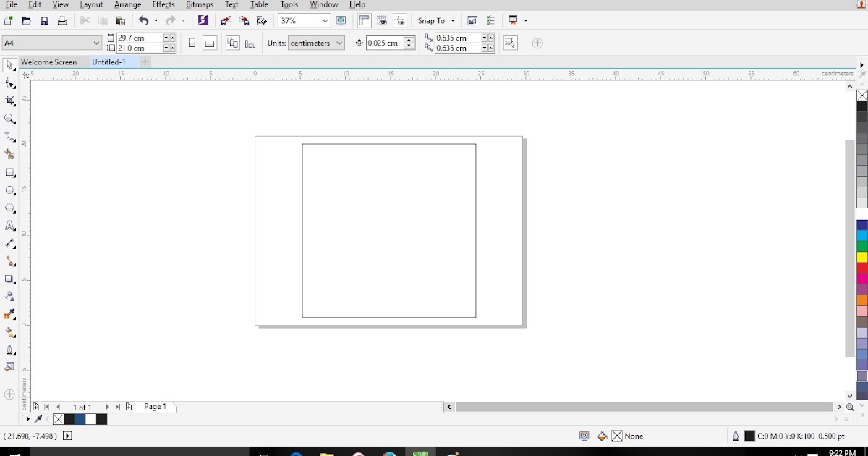Set page to landscape orientation
868x456 pixels.
tap(210, 43)
